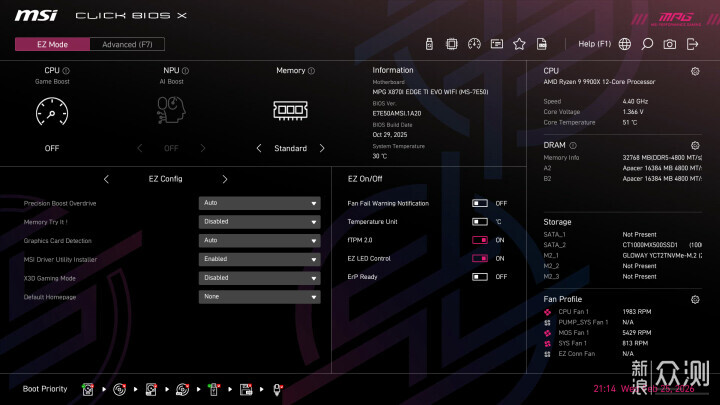
Task: Open the CPU section settings gear
Action: (x=695, y=71)
